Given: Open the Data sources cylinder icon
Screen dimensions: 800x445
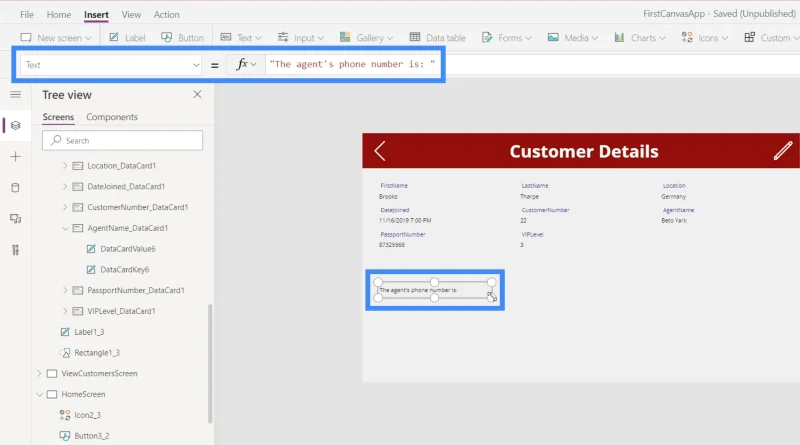Looking at the screenshot, I should 16,188.
